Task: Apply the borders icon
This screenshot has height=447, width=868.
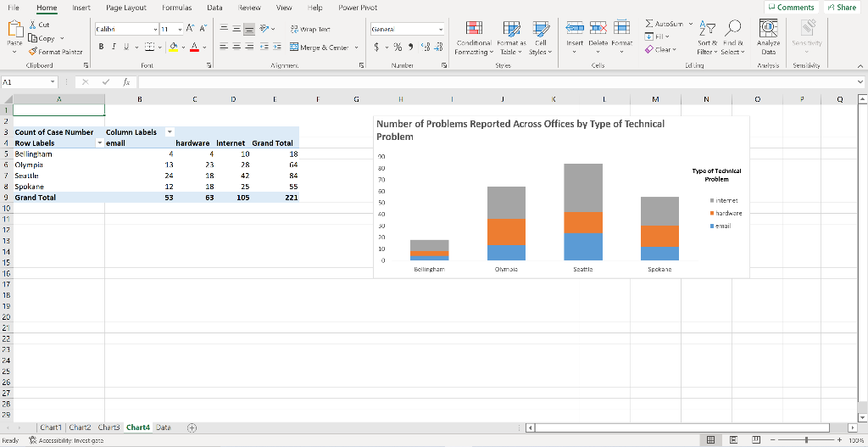Action: point(149,47)
